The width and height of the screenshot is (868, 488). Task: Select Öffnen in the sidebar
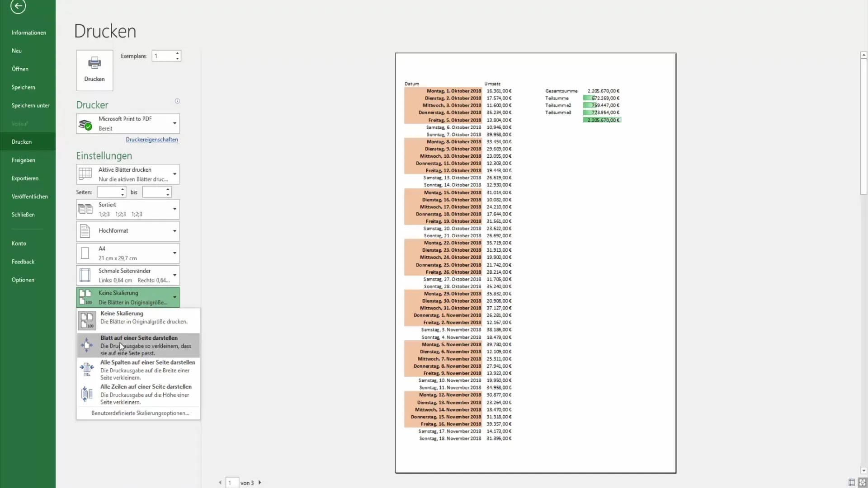28,69
